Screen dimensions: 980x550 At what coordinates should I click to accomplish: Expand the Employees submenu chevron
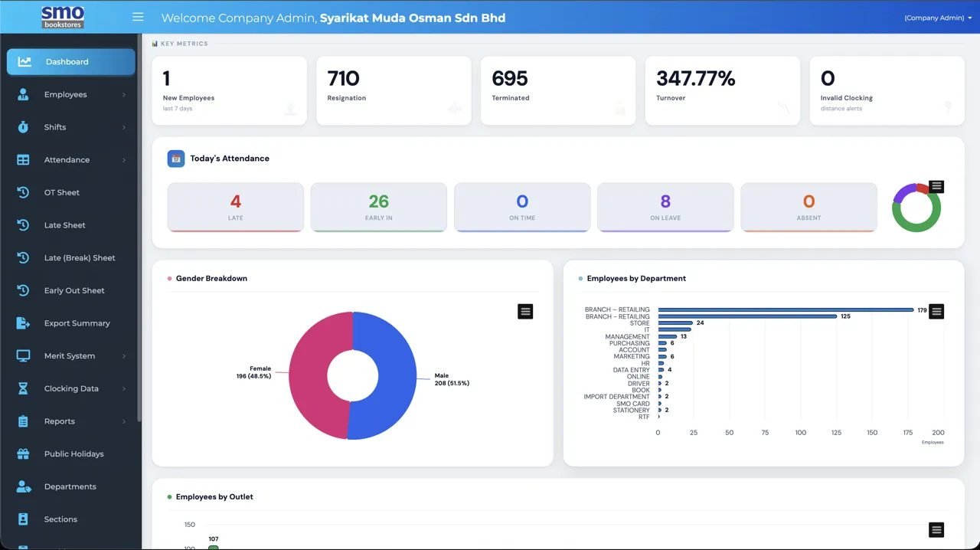pyautogui.click(x=123, y=95)
